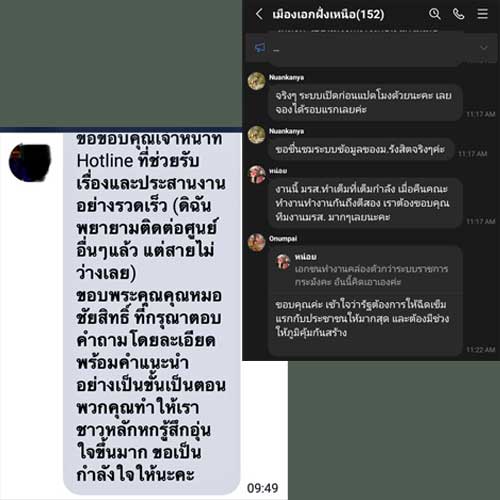The image size is (500, 500).
Task: Select Nuankanya's message about booking first round
Action: pos(365,102)
